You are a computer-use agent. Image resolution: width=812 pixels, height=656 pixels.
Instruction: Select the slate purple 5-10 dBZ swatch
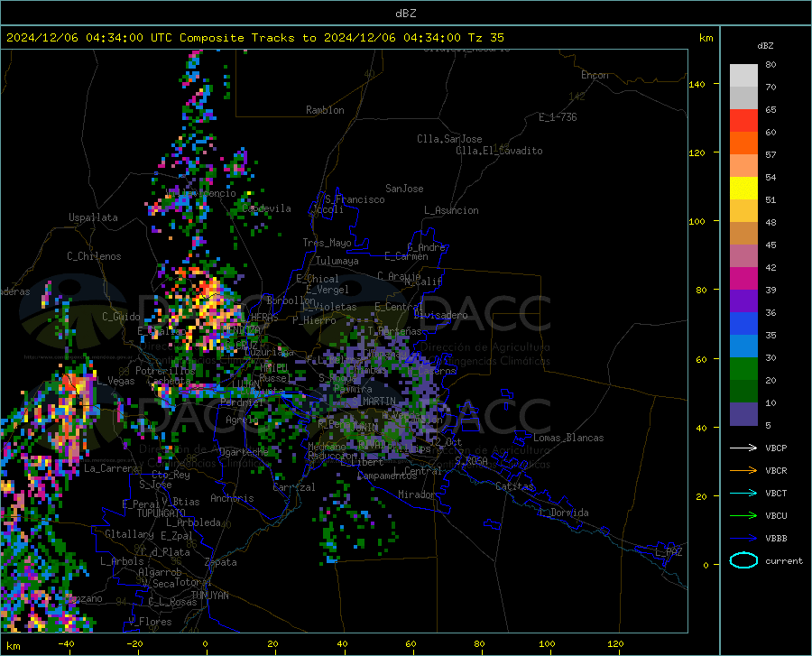click(743, 414)
